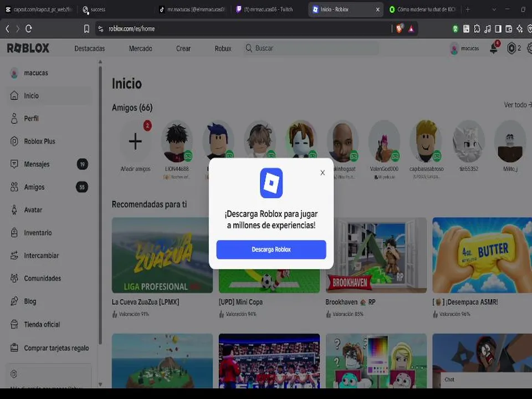Click Ver todo friends link
The width and height of the screenshot is (532, 399).
click(518, 105)
